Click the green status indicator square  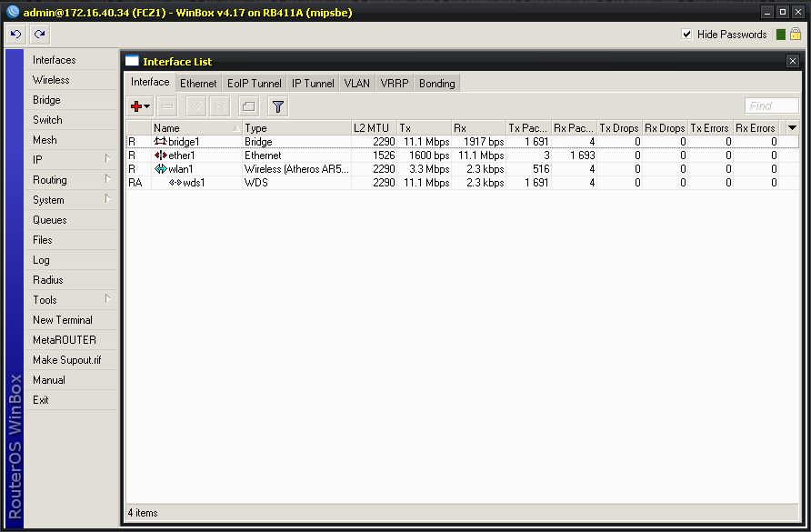point(781,35)
